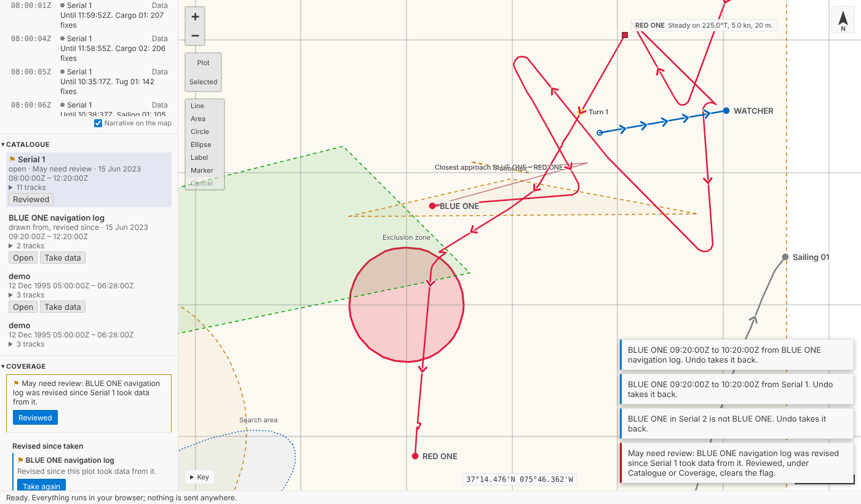Expand 11 tracks under Serial 1
Viewport: 861px width, 504px height.
pyautogui.click(x=27, y=187)
